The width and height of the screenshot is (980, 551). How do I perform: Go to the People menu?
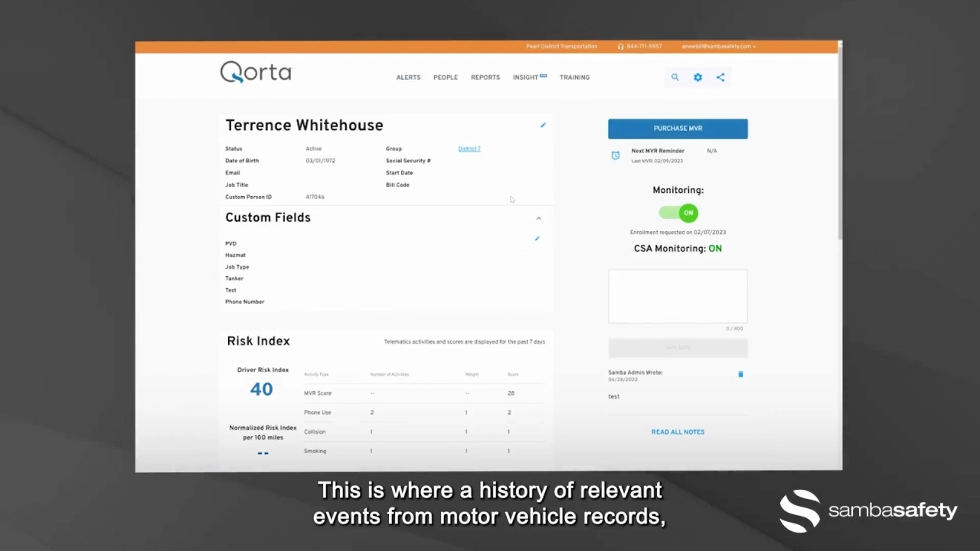click(446, 77)
